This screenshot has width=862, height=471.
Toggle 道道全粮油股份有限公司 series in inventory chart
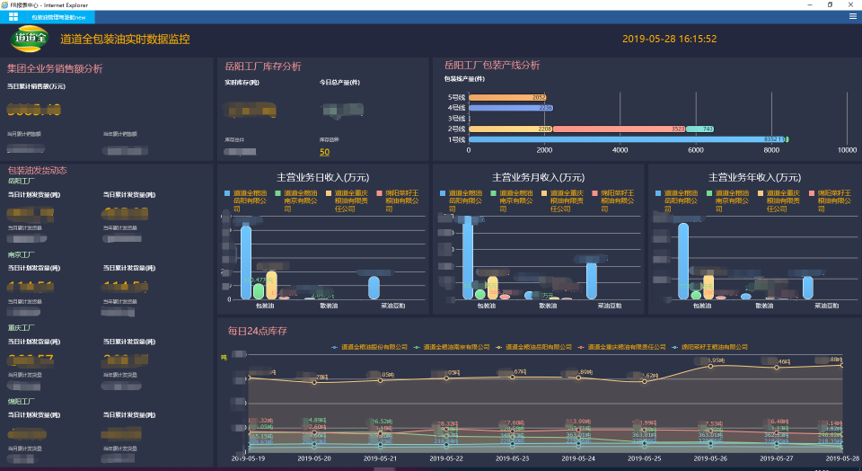[365, 347]
